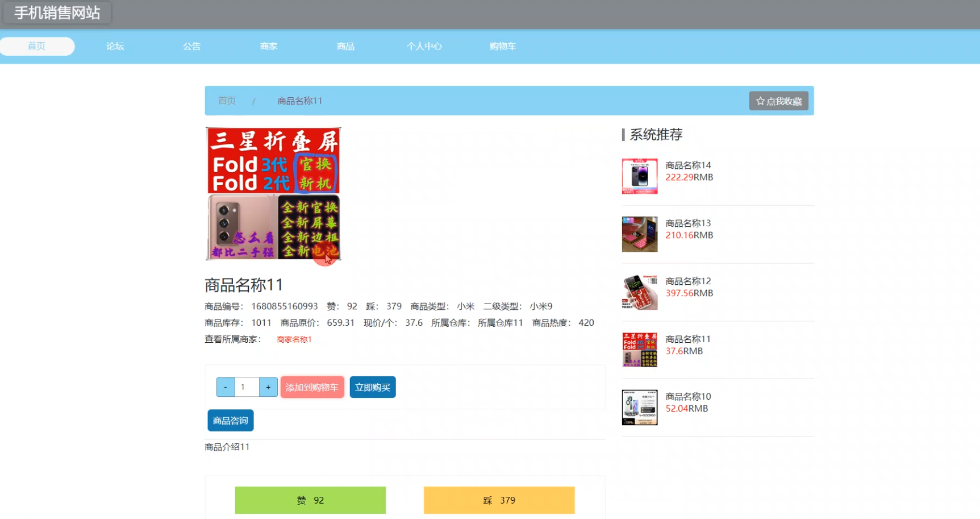Click the 所属仓库11 warehouse value
This screenshot has width=980, height=519.
[500, 323]
